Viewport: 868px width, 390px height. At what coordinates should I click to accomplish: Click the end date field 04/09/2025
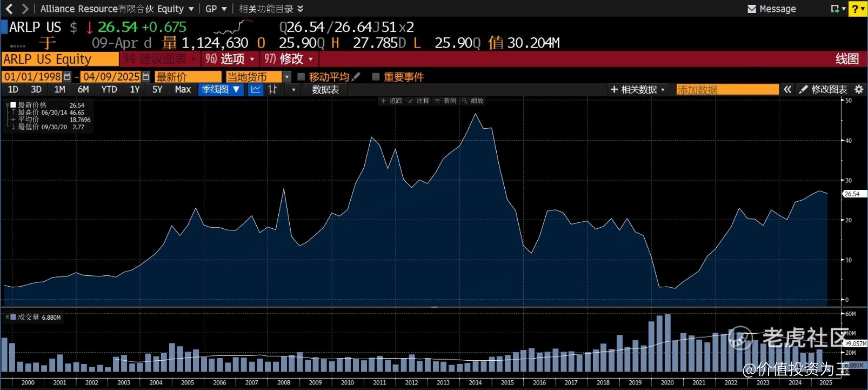coord(111,77)
